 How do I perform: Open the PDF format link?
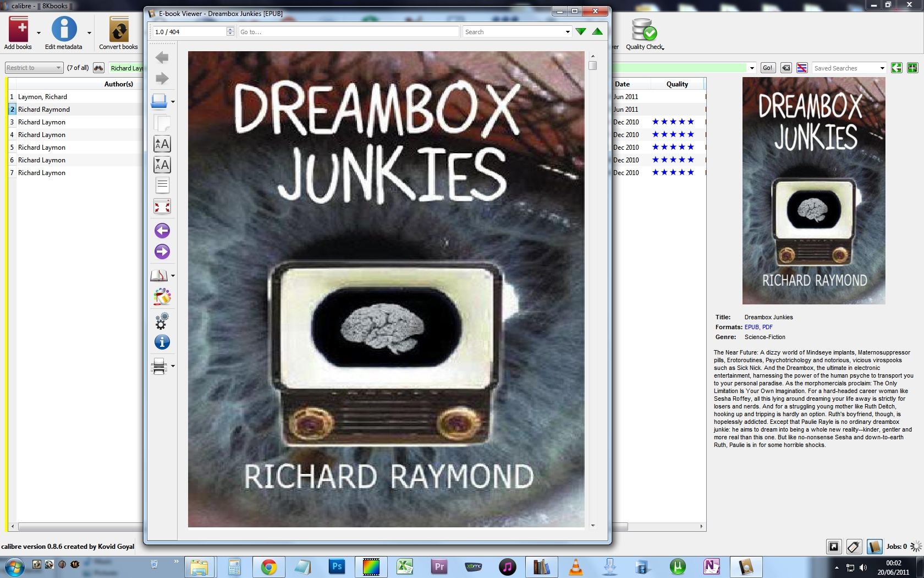(767, 327)
